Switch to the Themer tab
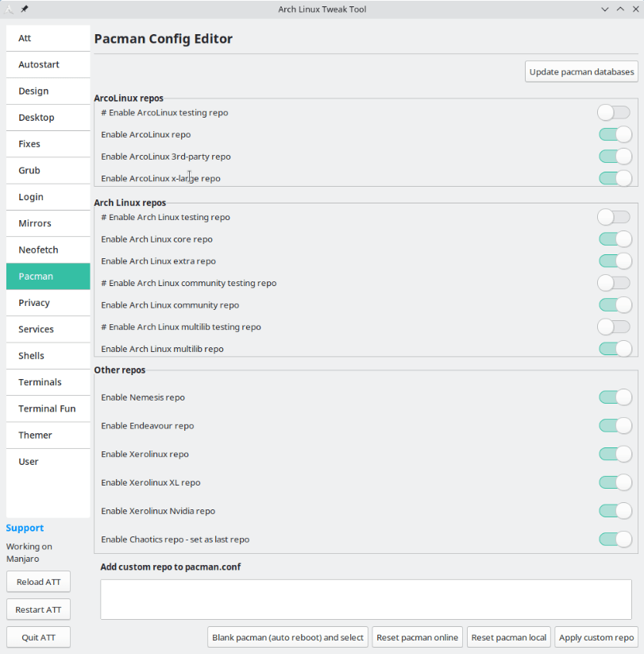Screen dimensions: 644x654 pos(48,435)
